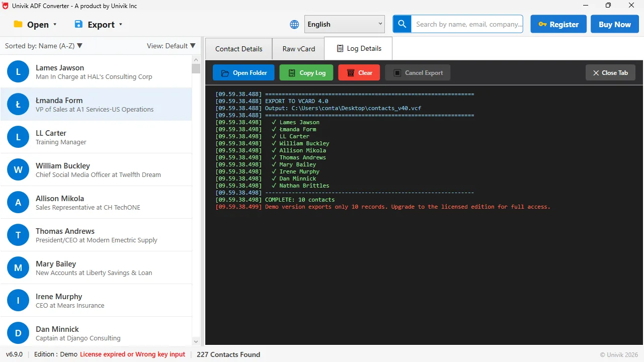Viewport: 644px width, 362px height.
Task: Select contact Łmanda Form in the list
Action: click(96, 104)
